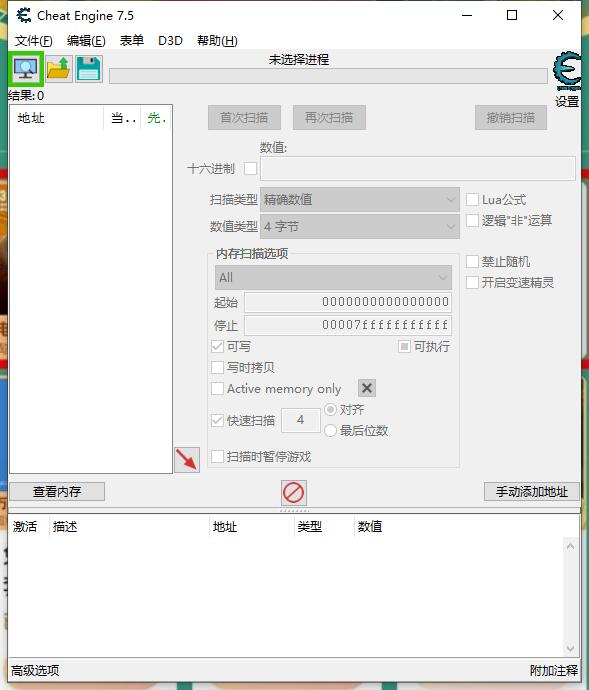Image resolution: width=589 pixels, height=690 pixels.
Task: Enable the 开启变速精灵 checkbox
Action: [472, 282]
